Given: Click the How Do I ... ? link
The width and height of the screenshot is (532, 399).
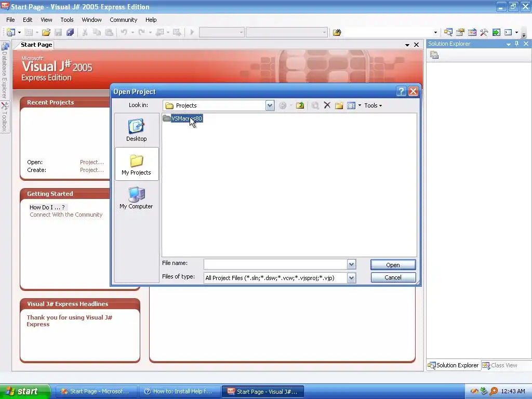Looking at the screenshot, I should click(47, 207).
